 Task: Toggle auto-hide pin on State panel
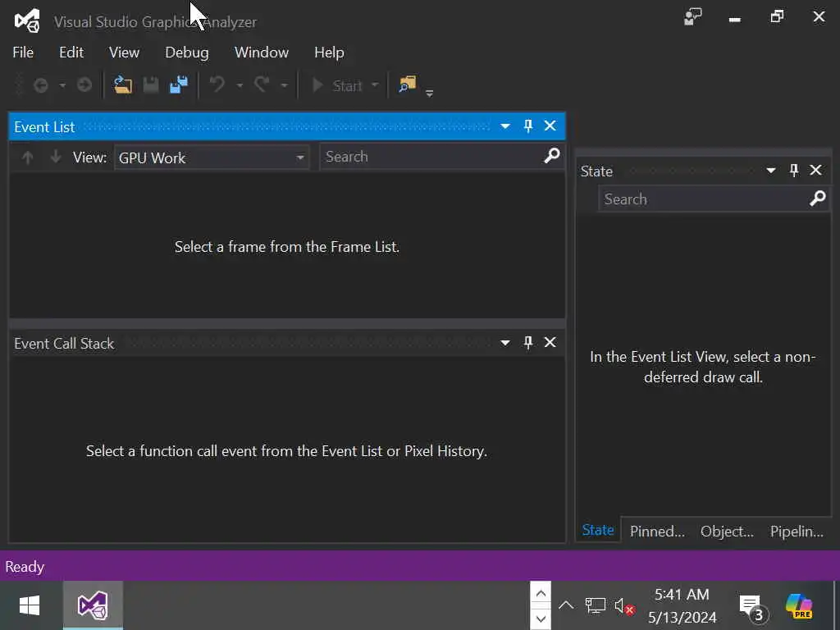794,171
